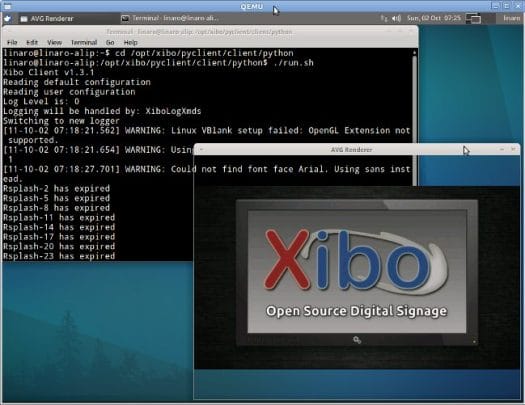This screenshot has height=405, width=525.
Task: Open the Go menu in Terminal
Action: pyautogui.click(x=110, y=43)
